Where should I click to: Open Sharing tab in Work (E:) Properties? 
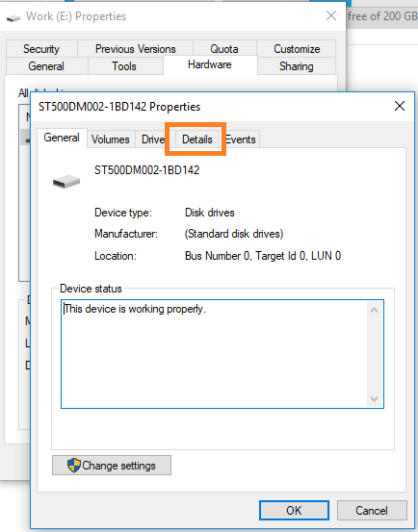(x=296, y=65)
